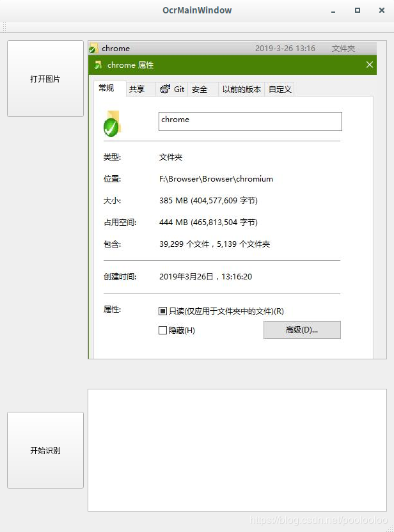Image resolution: width=394 pixels, height=532 pixels.
Task: Click the size 385 MB value
Action: [208, 201]
